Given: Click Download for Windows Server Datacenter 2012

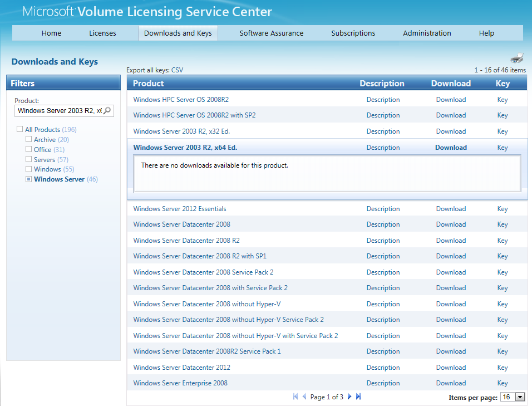Looking at the screenshot, I should point(451,368).
